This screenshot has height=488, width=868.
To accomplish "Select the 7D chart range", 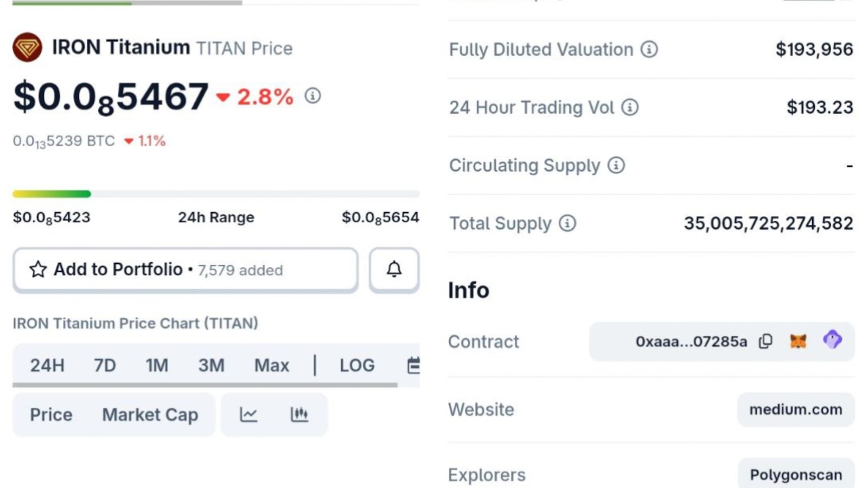I will pos(105,365).
